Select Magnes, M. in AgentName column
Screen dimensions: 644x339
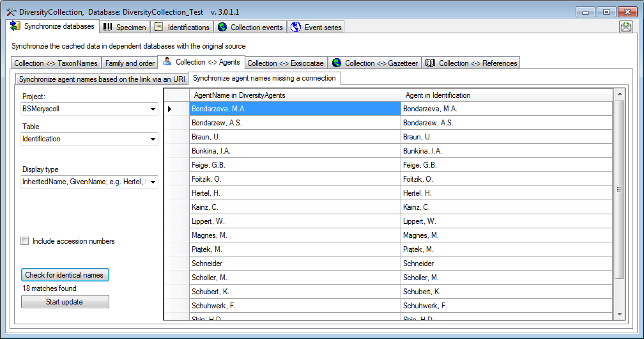click(x=295, y=235)
